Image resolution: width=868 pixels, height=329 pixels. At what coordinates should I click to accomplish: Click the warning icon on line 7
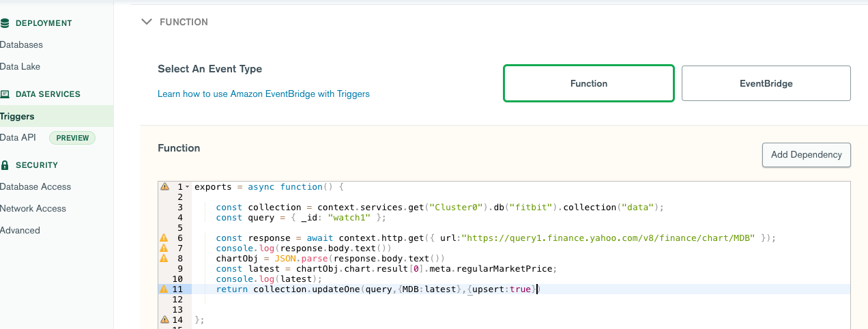(x=164, y=248)
